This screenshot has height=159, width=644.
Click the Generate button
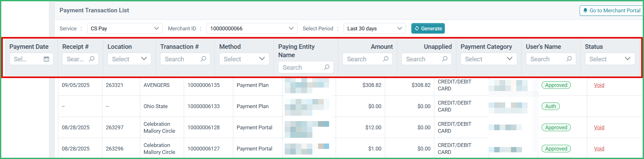(x=428, y=28)
